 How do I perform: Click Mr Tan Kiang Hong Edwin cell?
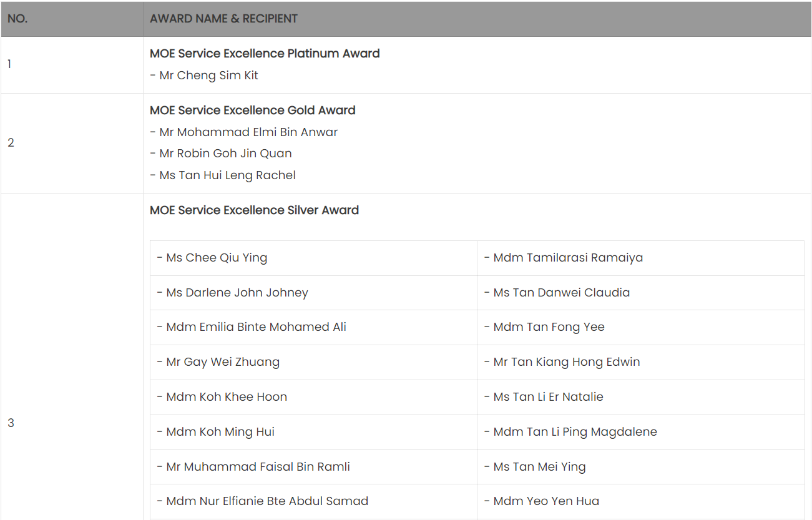tap(640, 362)
